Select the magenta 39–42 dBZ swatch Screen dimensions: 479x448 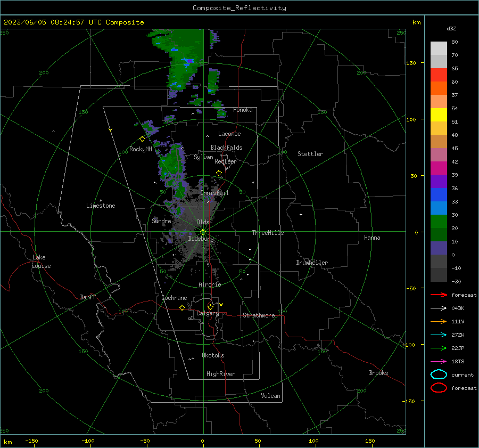coord(439,168)
